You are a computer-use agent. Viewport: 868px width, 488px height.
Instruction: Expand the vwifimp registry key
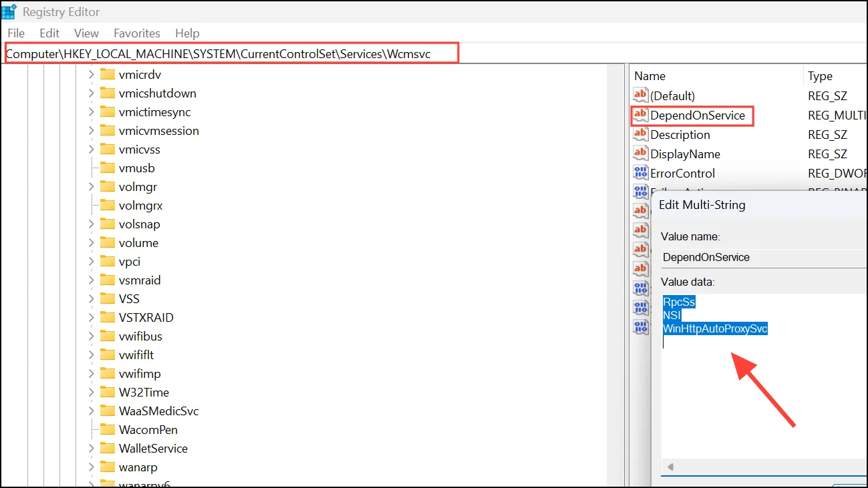[x=92, y=374]
